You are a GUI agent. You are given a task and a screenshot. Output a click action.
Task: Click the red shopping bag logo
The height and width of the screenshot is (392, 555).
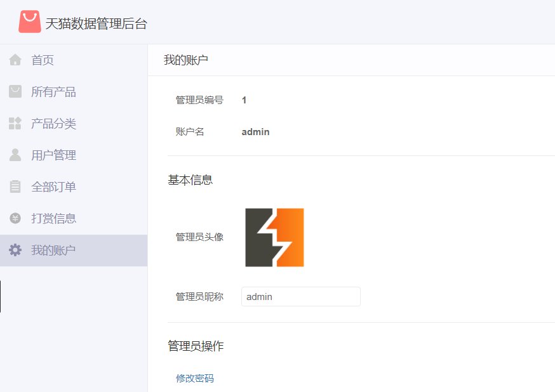tap(30, 22)
